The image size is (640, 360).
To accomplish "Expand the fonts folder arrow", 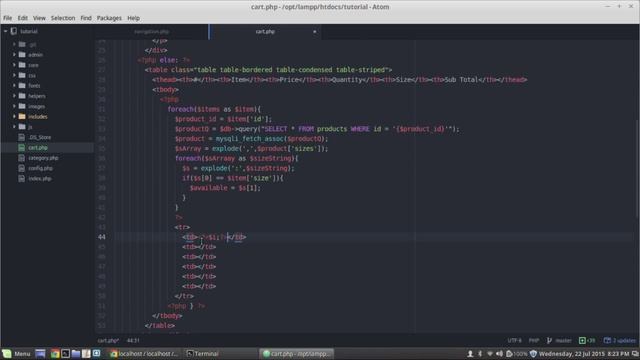I will click(x=14, y=85).
